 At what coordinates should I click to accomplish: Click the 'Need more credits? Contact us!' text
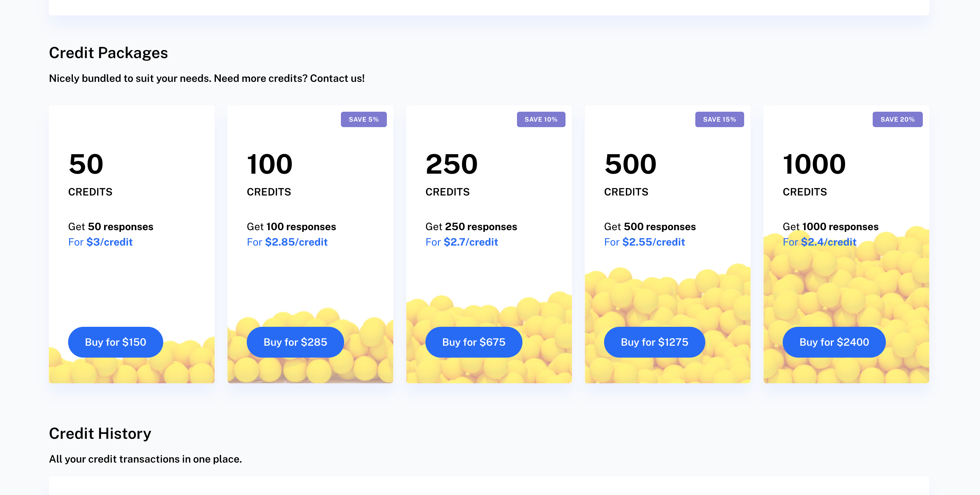tap(289, 78)
